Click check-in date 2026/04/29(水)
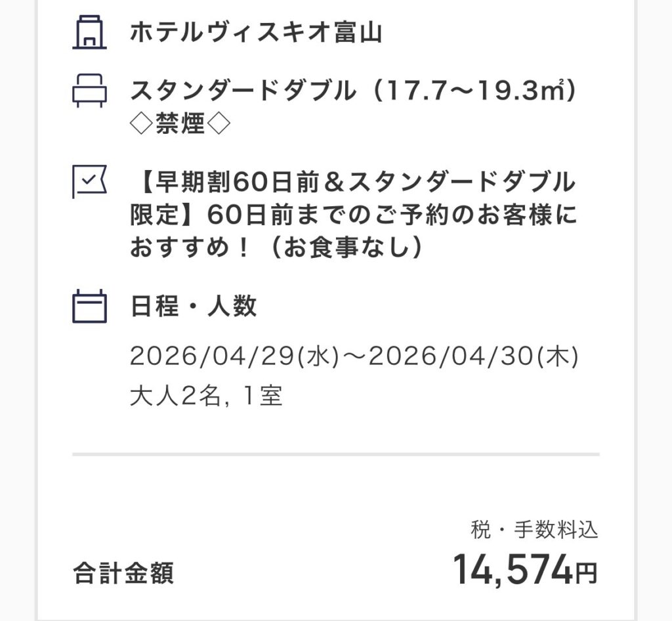This screenshot has width=672, height=621. (x=234, y=356)
